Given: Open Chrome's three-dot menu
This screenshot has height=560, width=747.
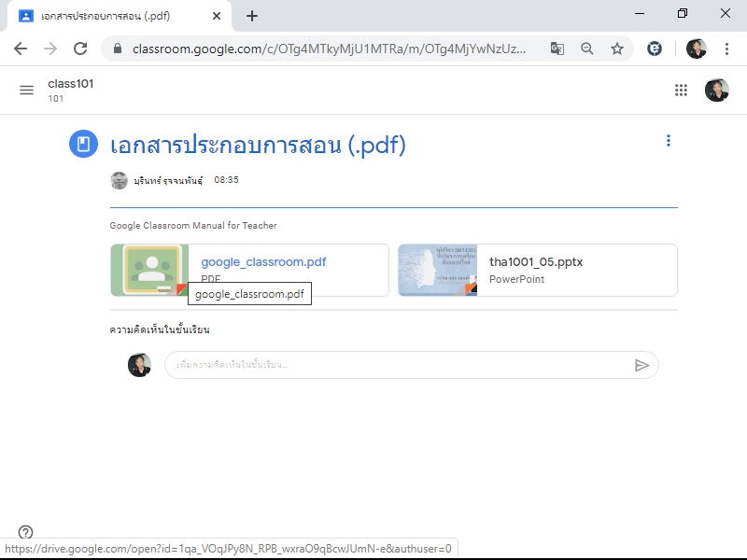Looking at the screenshot, I should pos(726,49).
